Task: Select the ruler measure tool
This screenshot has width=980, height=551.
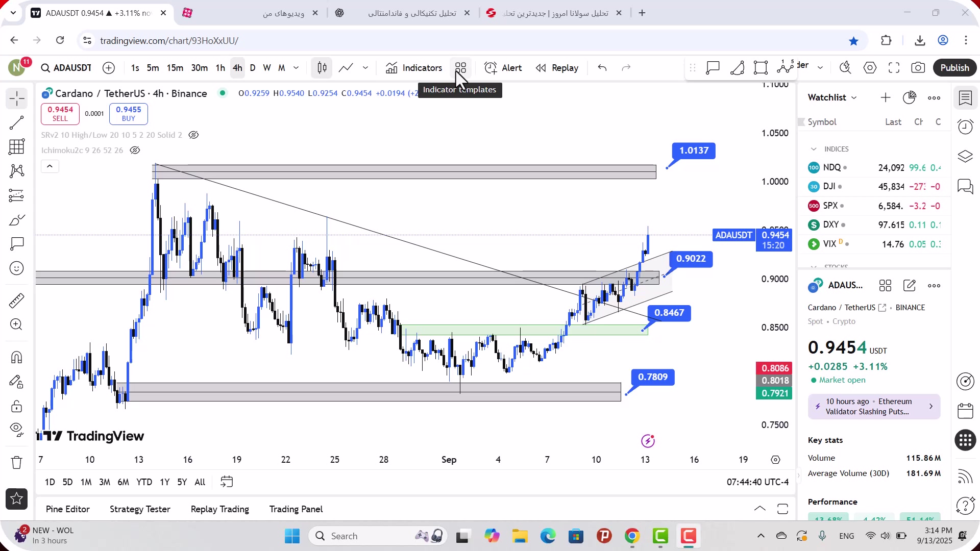Action: tap(17, 300)
